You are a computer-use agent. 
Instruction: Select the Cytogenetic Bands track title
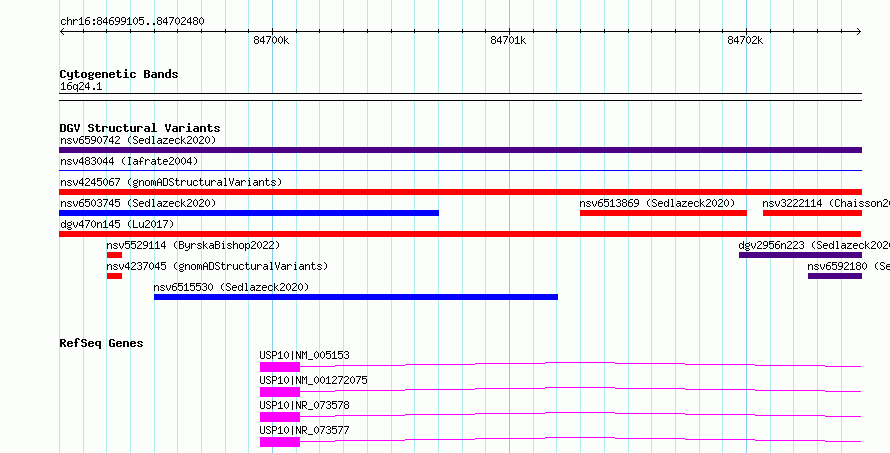(119, 74)
